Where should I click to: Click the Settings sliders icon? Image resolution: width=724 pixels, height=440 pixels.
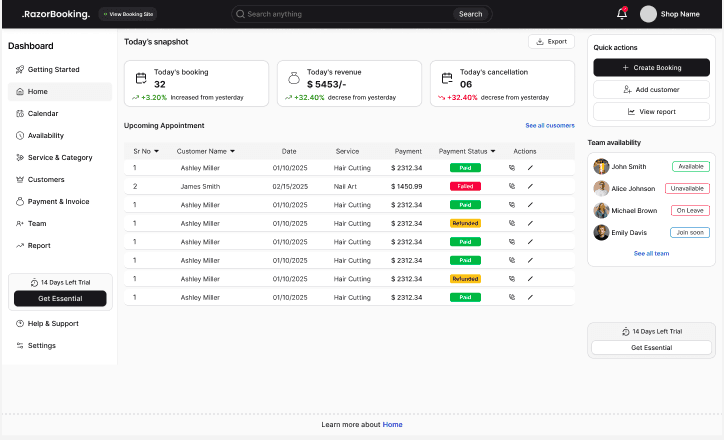pos(20,345)
